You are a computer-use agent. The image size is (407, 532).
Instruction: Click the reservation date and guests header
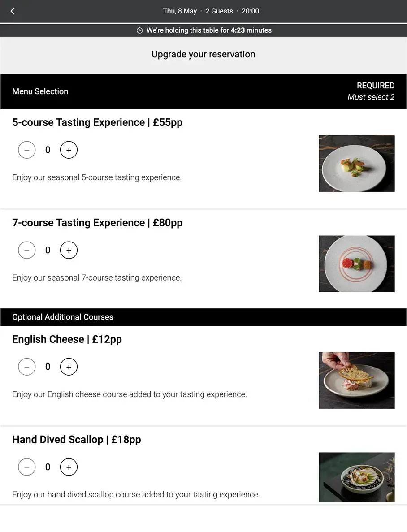coord(211,11)
